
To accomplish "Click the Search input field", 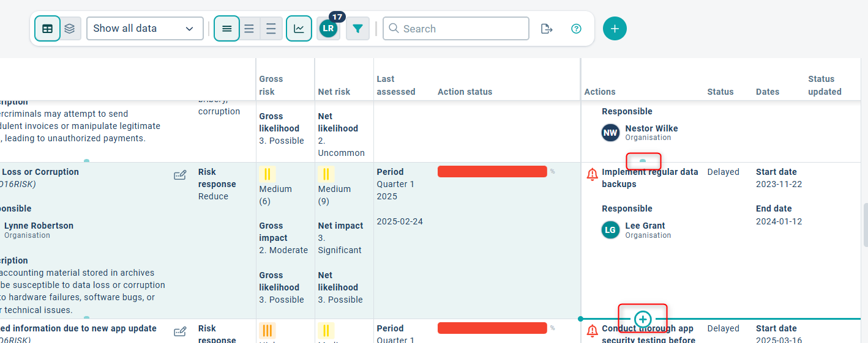I will click(x=455, y=29).
